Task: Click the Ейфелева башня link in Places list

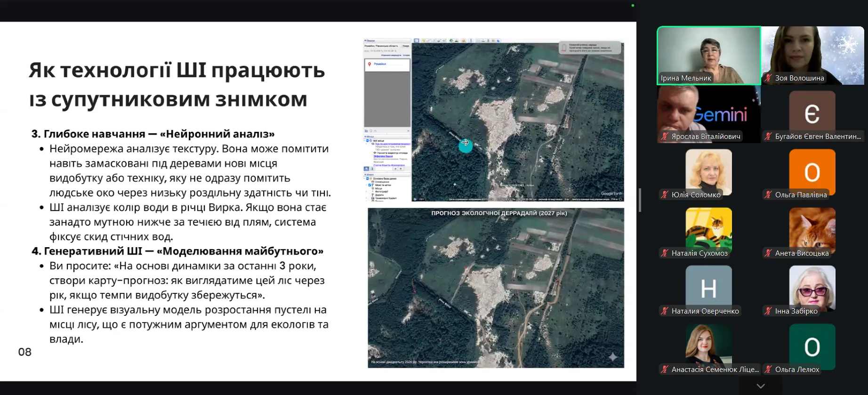Action: (x=383, y=156)
